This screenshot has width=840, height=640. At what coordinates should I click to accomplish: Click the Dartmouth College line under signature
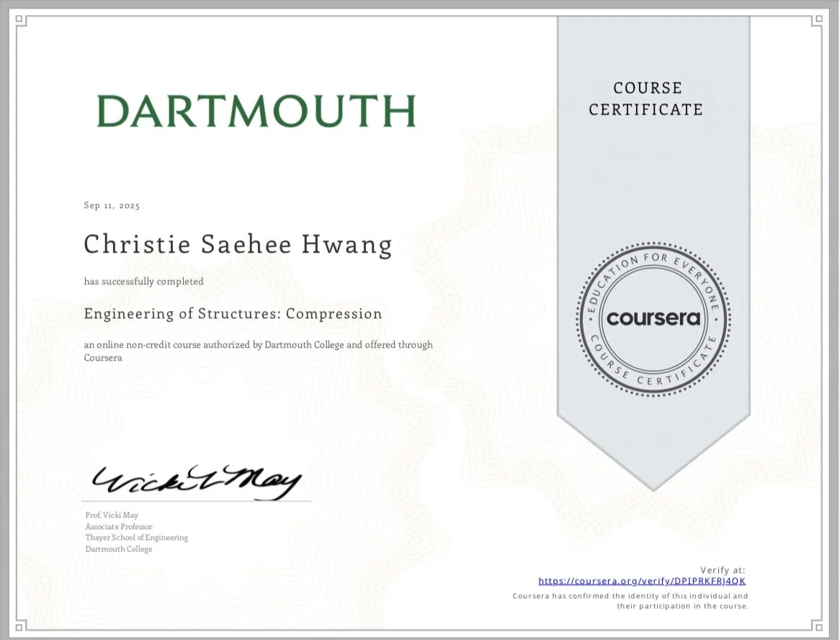[x=119, y=549]
